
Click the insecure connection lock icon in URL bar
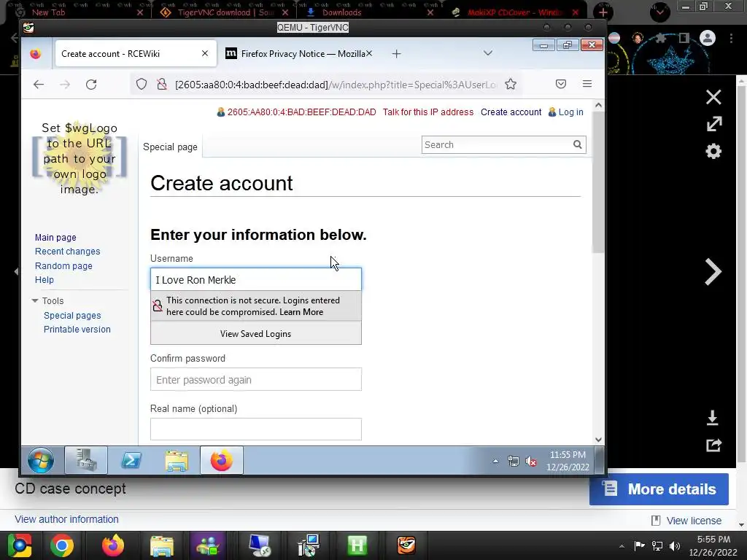pos(162,85)
